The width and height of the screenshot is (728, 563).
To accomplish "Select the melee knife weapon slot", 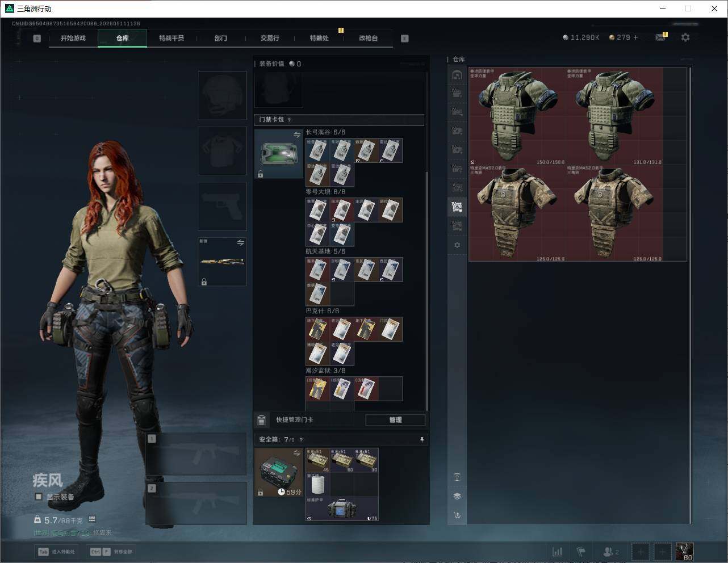I will click(x=222, y=262).
